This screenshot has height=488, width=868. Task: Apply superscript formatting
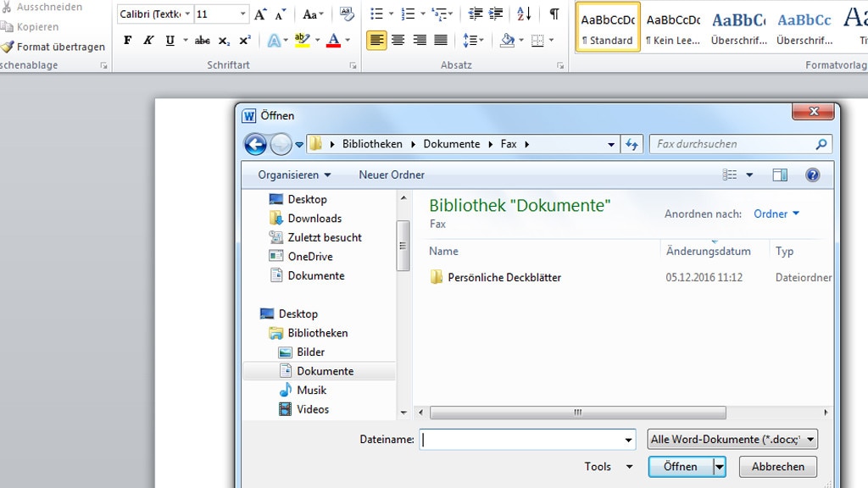pos(245,41)
